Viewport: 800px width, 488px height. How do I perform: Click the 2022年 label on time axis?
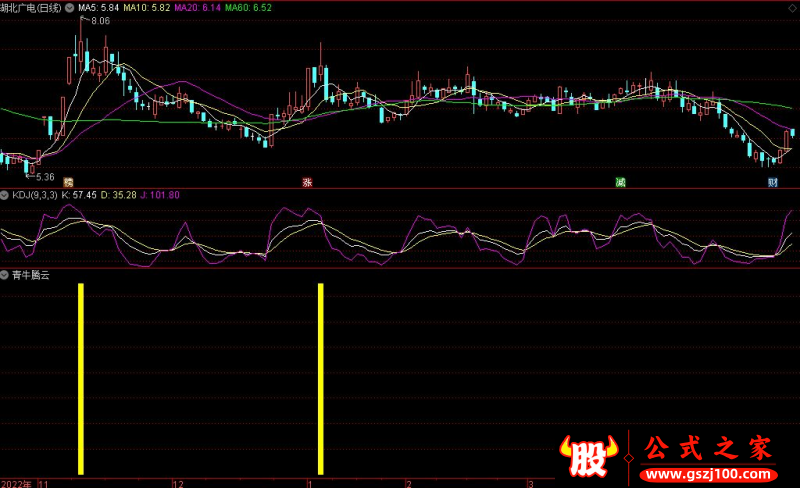[x=16, y=484]
